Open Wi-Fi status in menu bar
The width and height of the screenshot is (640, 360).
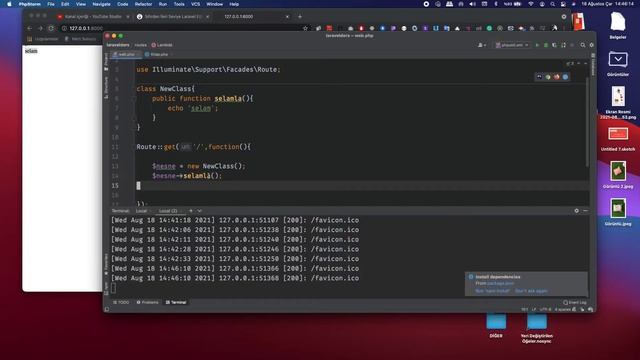click(531, 4)
